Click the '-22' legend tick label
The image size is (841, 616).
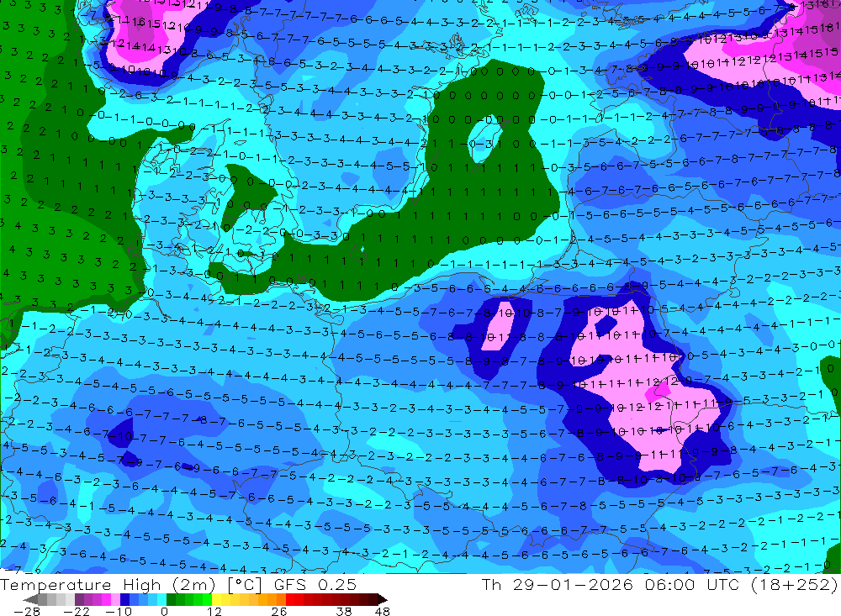coord(77,611)
